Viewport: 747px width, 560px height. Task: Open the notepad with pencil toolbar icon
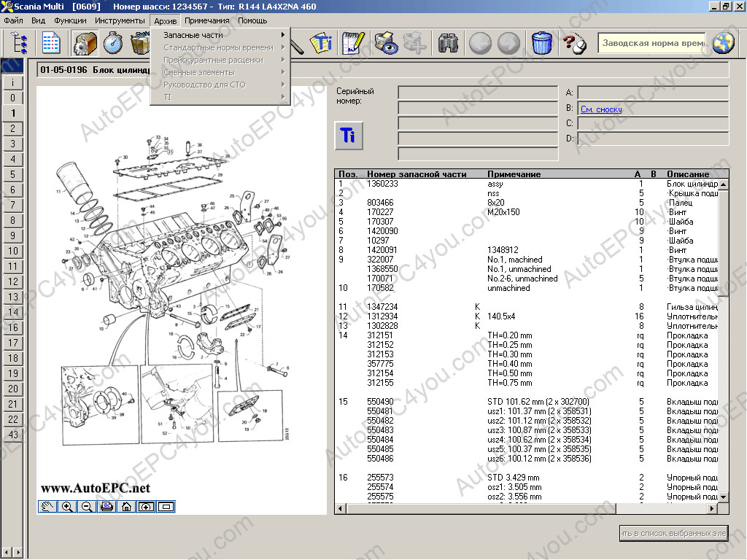coord(353,44)
